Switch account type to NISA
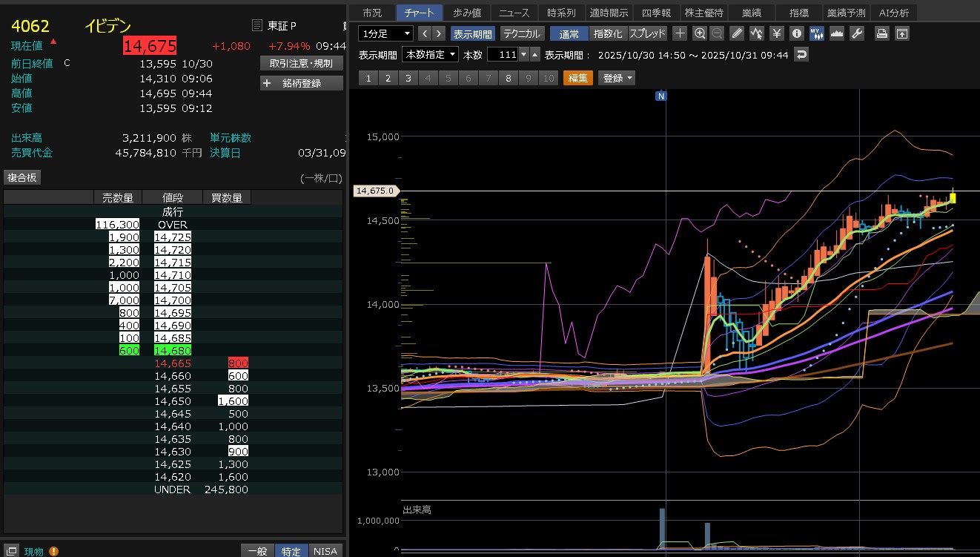Screen dimensions: 980x557 325,550
